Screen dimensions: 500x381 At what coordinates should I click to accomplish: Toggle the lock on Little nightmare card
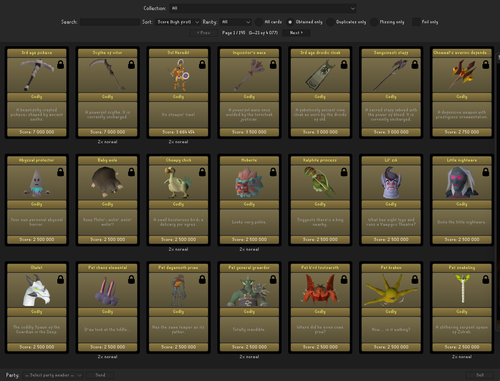click(486, 172)
